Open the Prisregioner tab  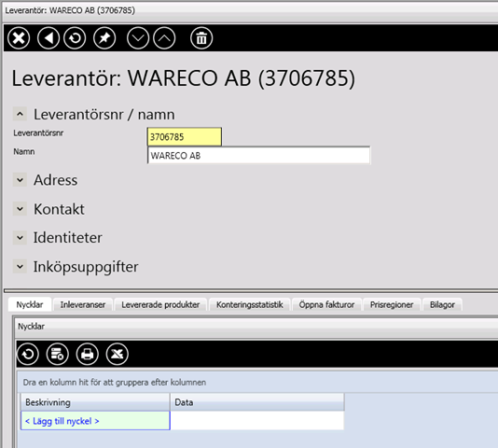tap(392, 304)
